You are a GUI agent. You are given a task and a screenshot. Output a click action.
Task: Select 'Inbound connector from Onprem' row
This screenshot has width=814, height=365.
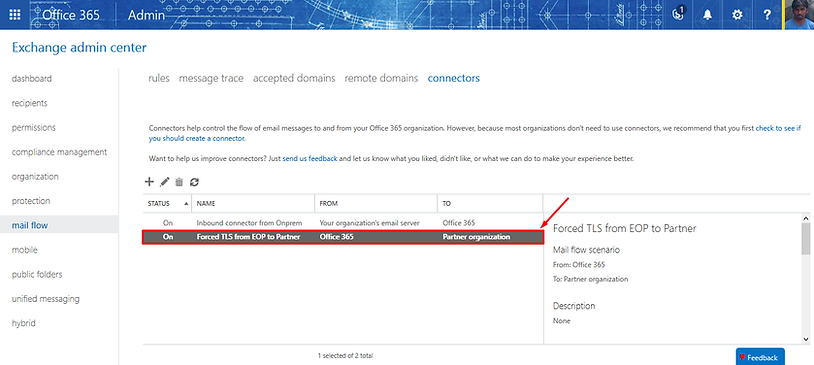(x=343, y=223)
